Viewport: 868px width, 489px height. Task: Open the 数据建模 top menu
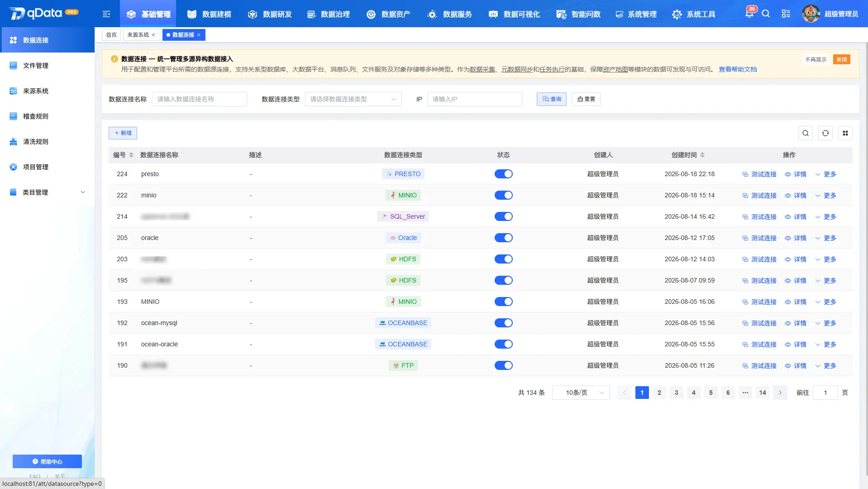point(209,14)
